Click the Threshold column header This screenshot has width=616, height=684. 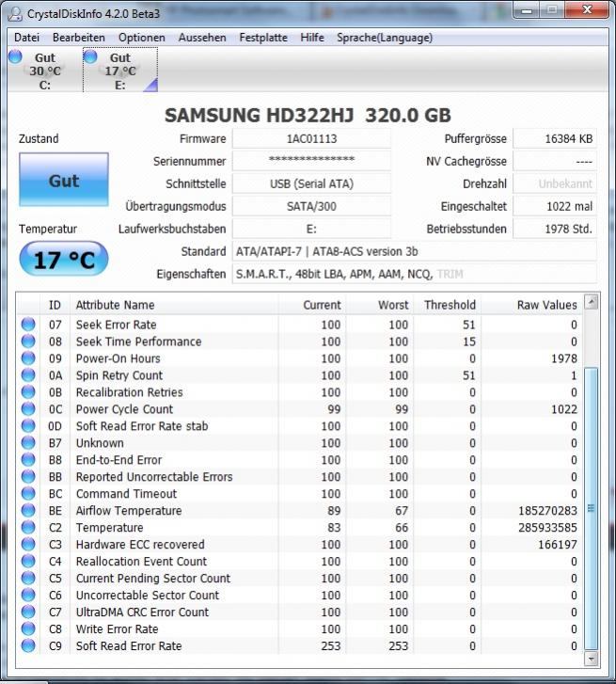point(447,305)
